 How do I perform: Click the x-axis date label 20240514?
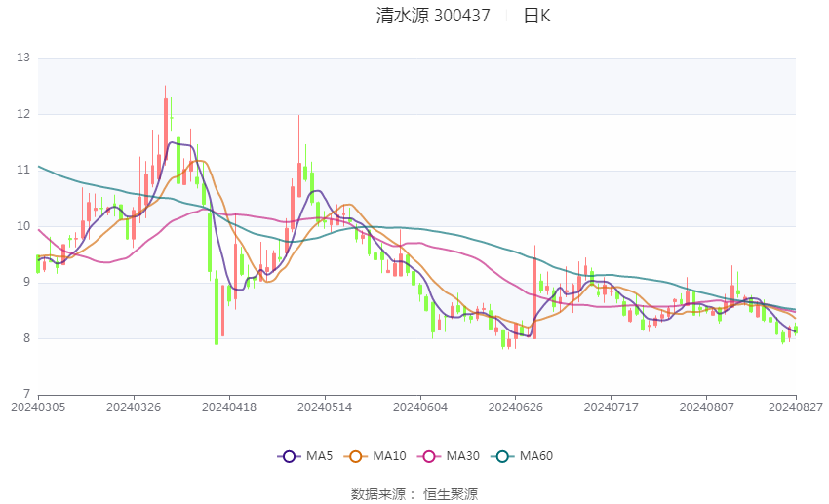click(x=325, y=407)
